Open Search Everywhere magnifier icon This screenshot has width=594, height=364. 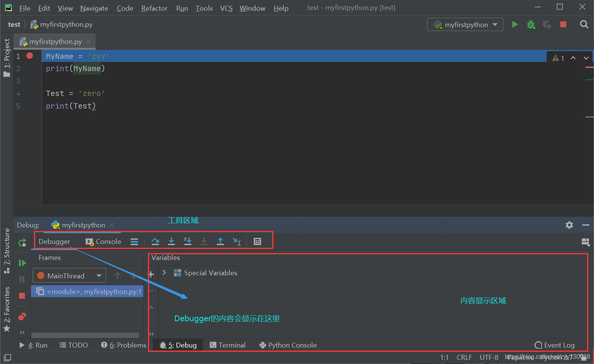click(x=584, y=24)
